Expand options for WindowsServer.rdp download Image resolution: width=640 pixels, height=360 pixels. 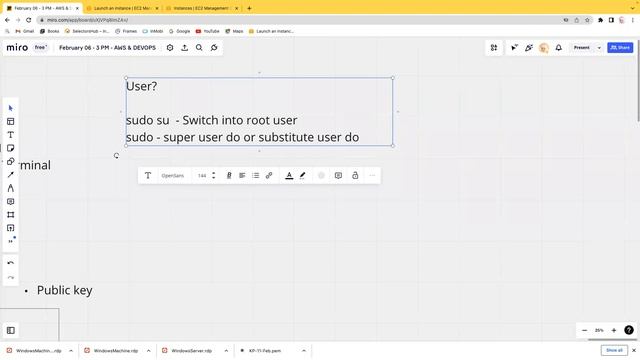(x=226, y=351)
